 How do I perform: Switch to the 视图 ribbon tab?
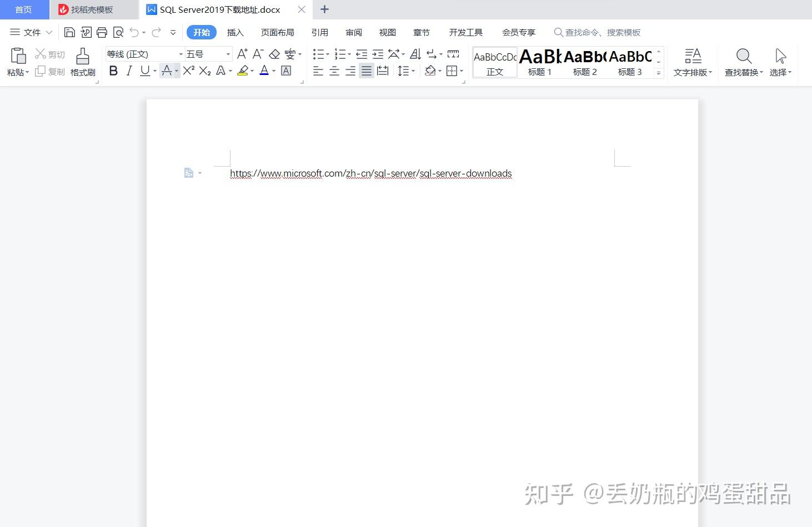click(x=388, y=32)
